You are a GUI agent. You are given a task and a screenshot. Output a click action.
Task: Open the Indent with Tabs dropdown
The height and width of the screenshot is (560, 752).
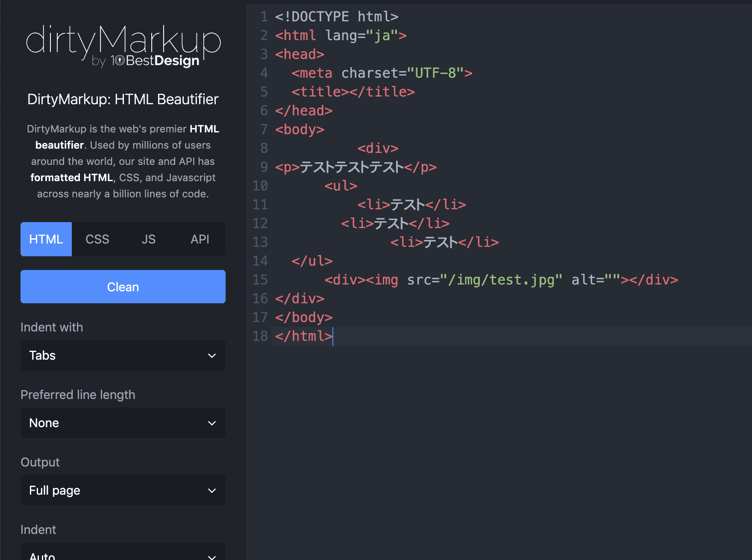(x=123, y=355)
